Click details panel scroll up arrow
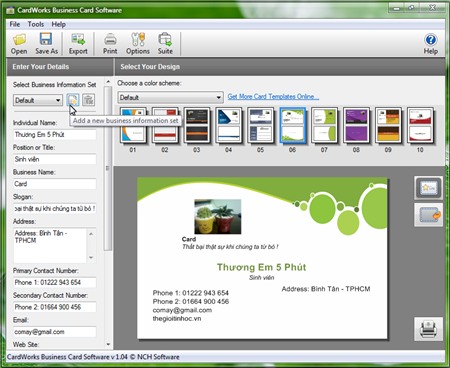 coord(108,82)
